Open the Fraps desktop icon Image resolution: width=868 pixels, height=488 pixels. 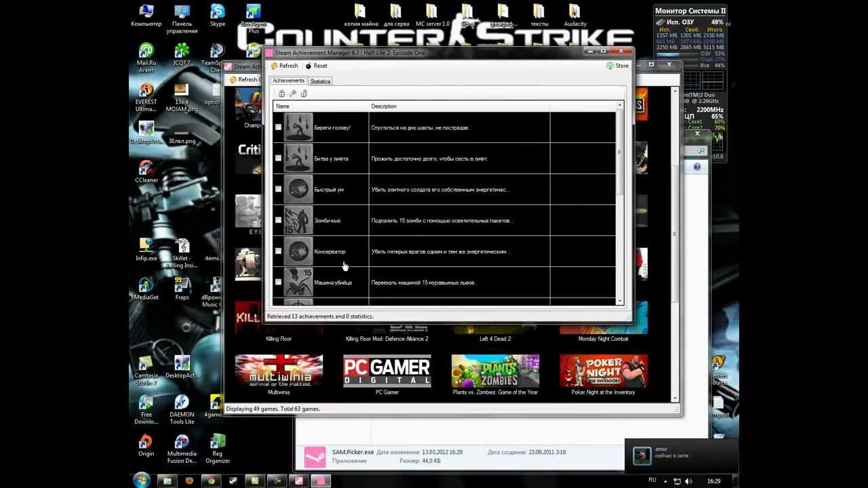click(182, 289)
